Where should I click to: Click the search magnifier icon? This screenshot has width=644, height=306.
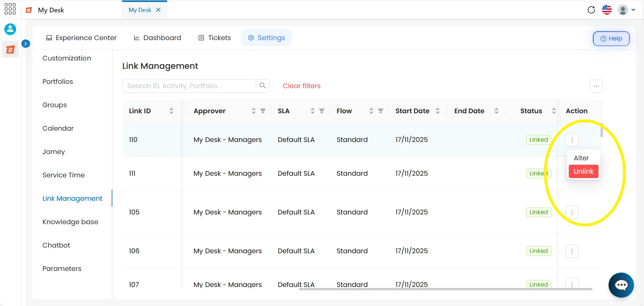(263, 86)
